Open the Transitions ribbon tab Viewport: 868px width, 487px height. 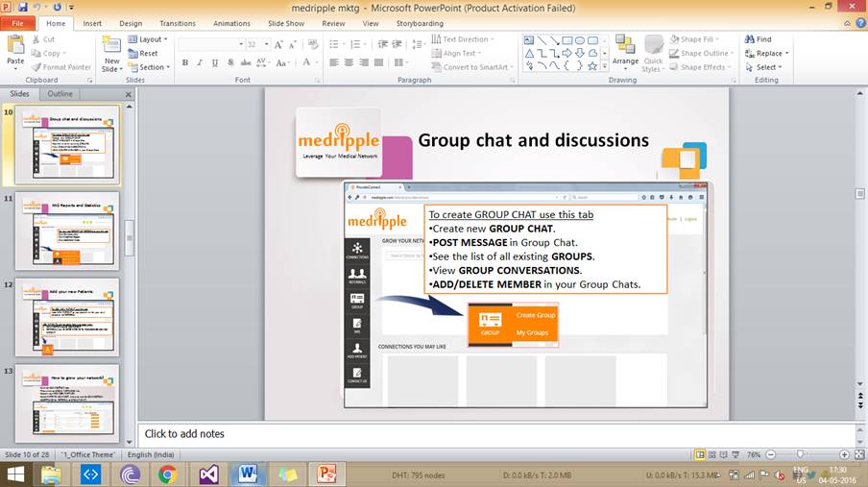(x=178, y=23)
